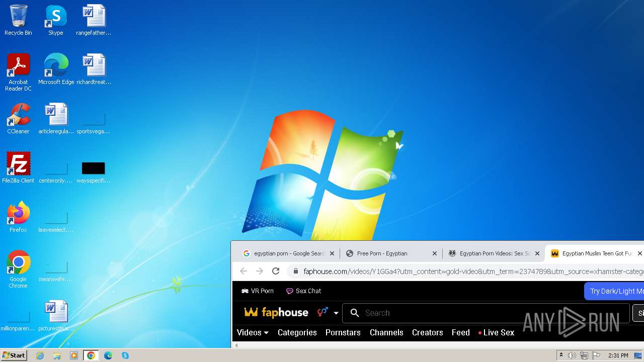Open the CCleaner desktop shortcut
Viewport: 644px width, 362px height.
[18, 119]
